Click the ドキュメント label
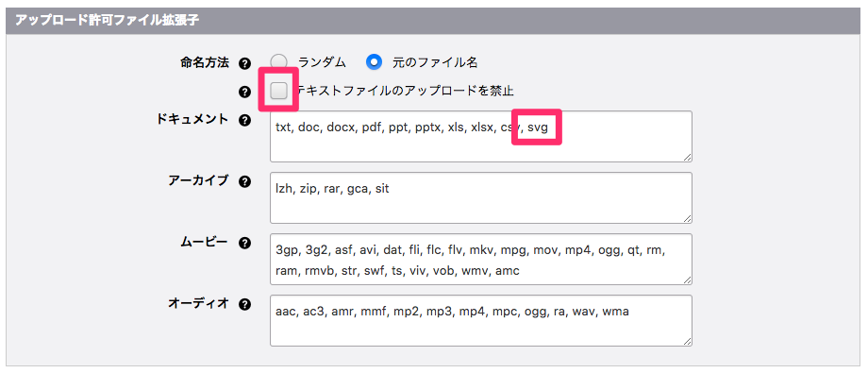The height and width of the screenshot is (373, 868). pyautogui.click(x=192, y=119)
